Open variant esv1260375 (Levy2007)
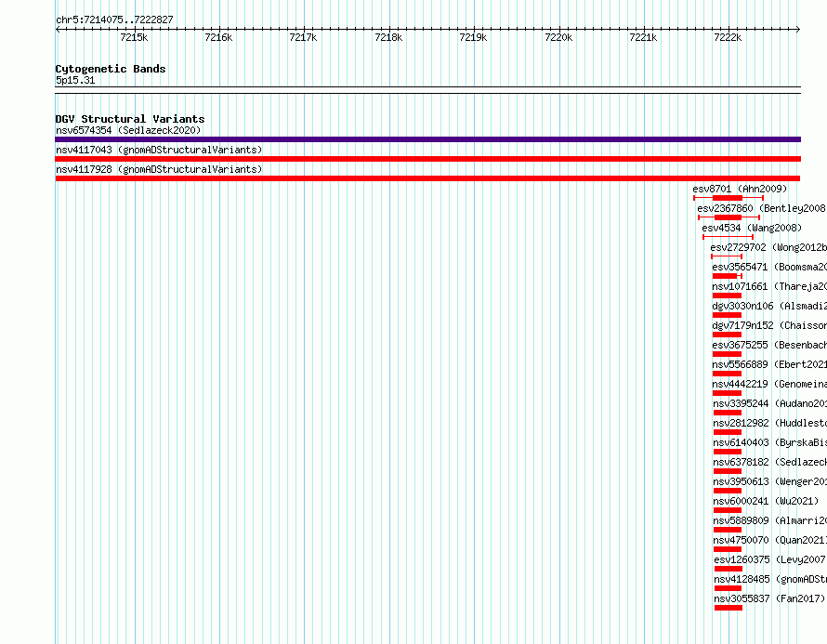Screen dimensions: 827x644 tap(770, 559)
